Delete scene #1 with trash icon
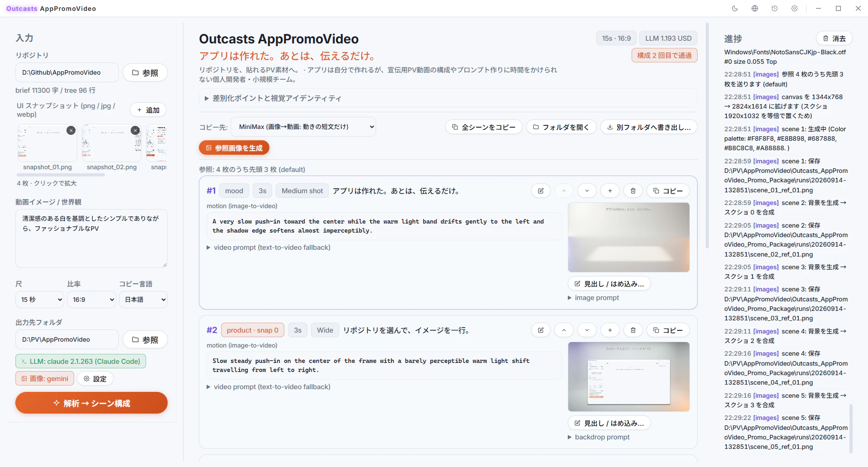 633,191
